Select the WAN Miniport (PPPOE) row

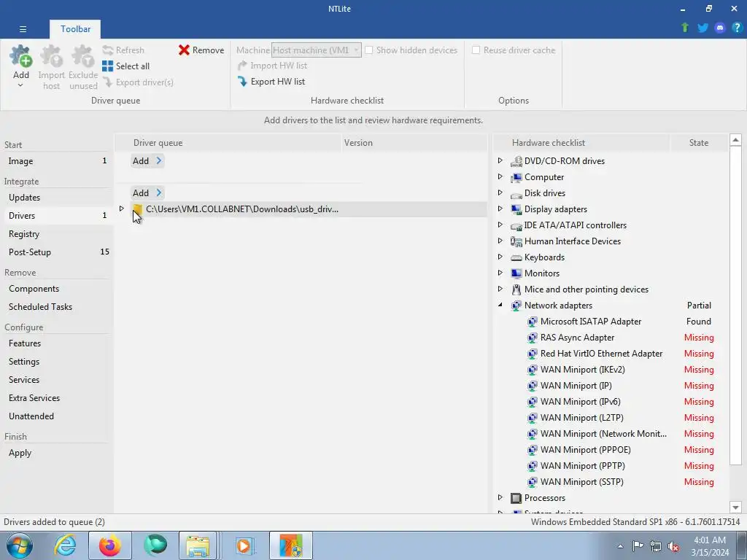click(x=611, y=450)
